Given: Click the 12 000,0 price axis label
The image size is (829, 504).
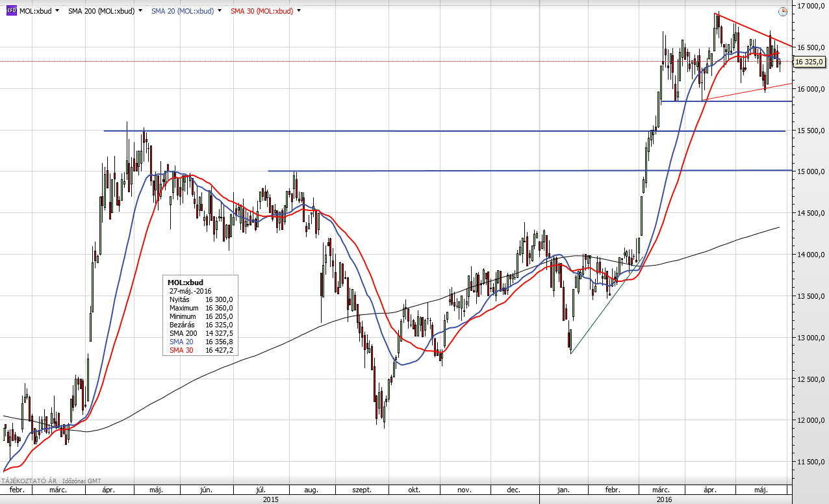Looking at the screenshot, I should (810, 421).
